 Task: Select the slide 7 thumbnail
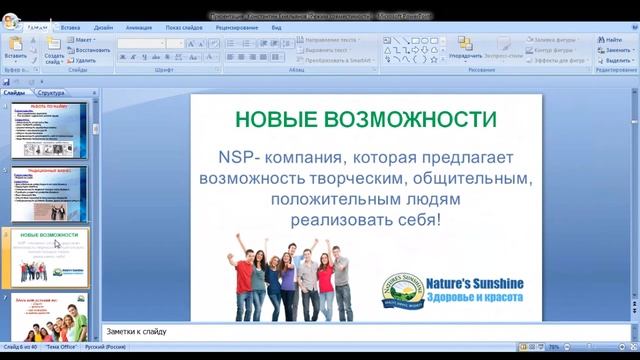49,317
